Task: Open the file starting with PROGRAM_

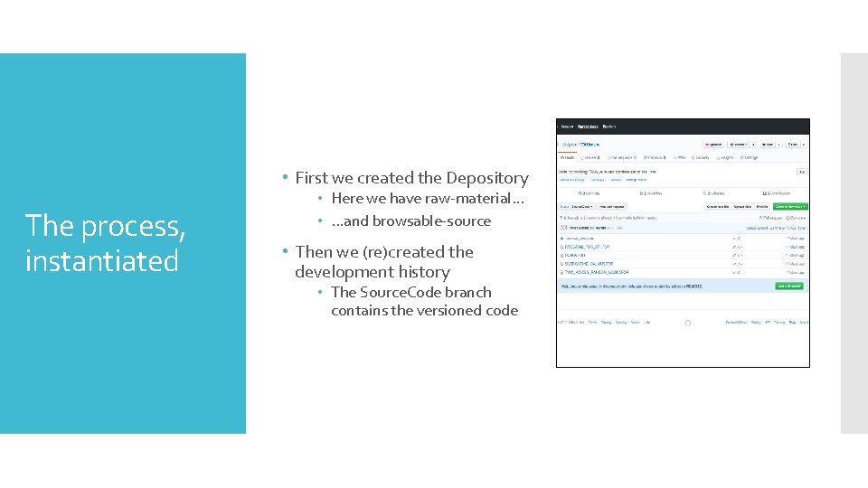Action: coord(588,247)
